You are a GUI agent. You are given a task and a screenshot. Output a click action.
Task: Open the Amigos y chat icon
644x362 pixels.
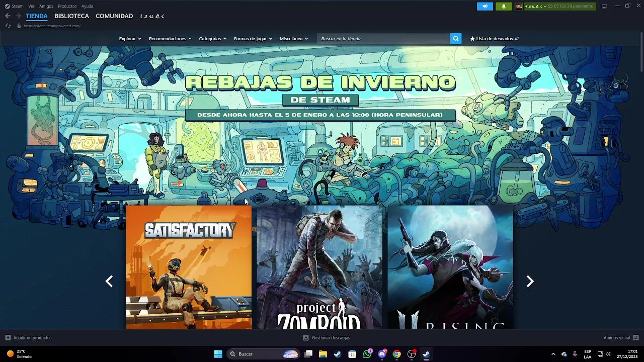(636, 338)
